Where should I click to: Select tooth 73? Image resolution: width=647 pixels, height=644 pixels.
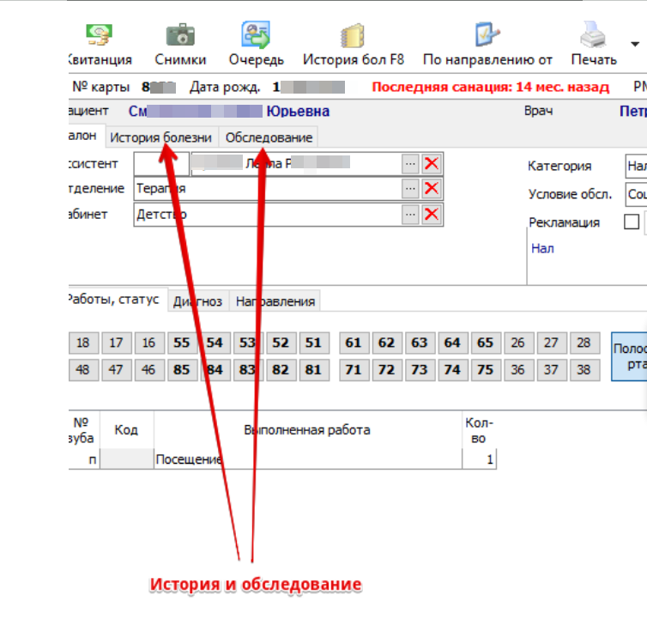tap(420, 369)
